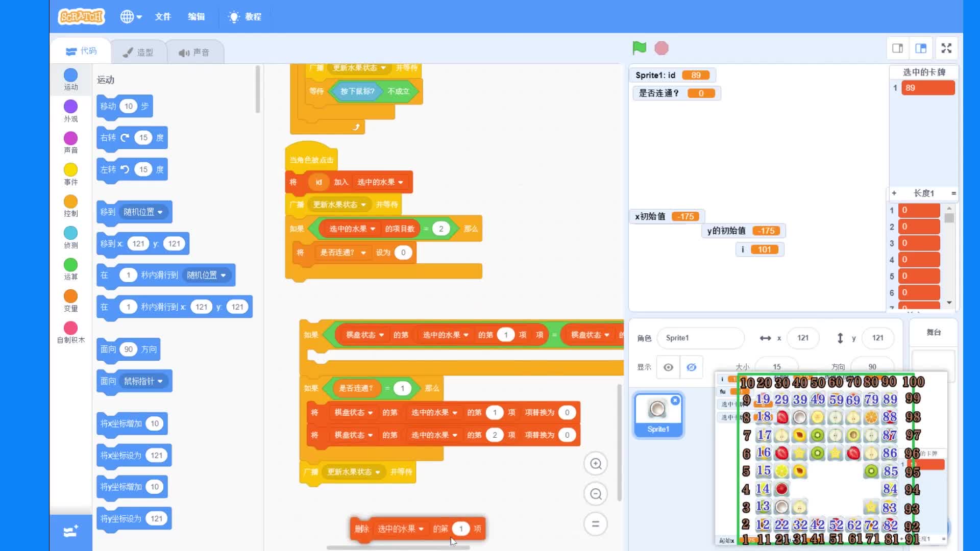Click the workspace vertical scrollbar

619,443
